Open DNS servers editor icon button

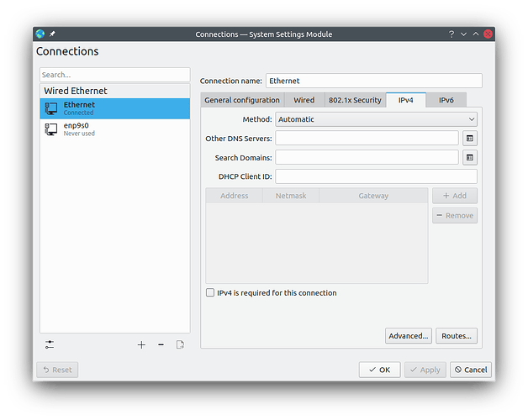tap(470, 138)
